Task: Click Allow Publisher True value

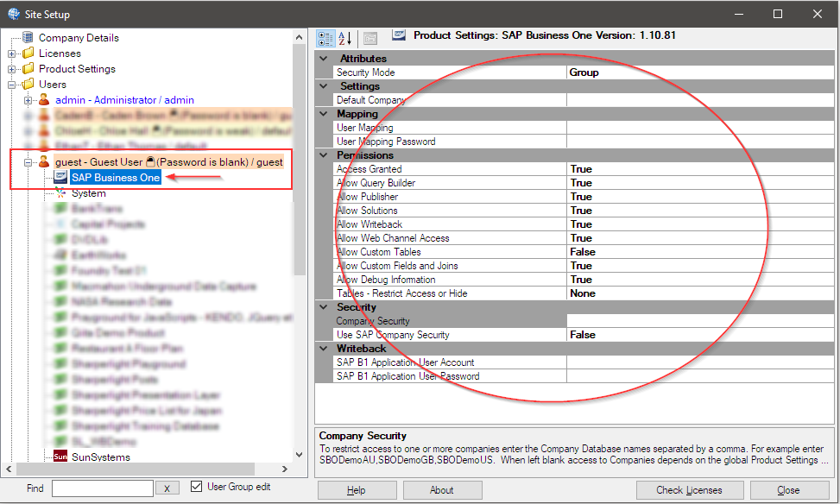Action: [x=699, y=197]
